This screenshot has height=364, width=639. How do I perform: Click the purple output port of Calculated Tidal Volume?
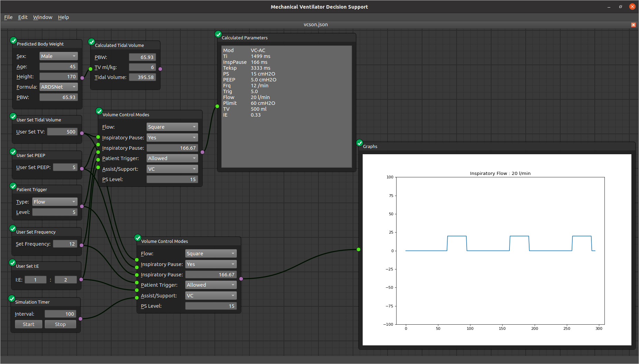pyautogui.click(x=160, y=69)
